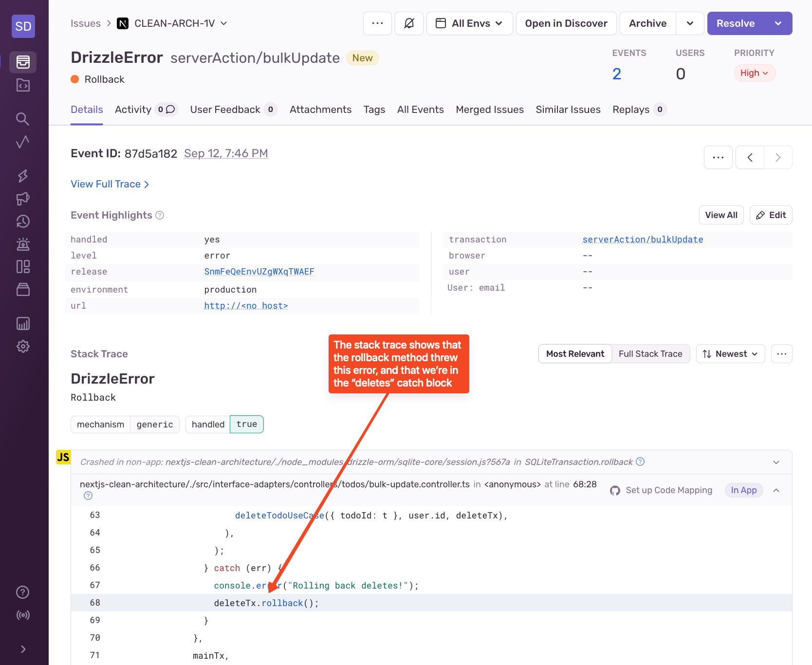Click code line 68 deleteTx.rollback()
The height and width of the screenshot is (665, 812).
[x=431, y=603]
